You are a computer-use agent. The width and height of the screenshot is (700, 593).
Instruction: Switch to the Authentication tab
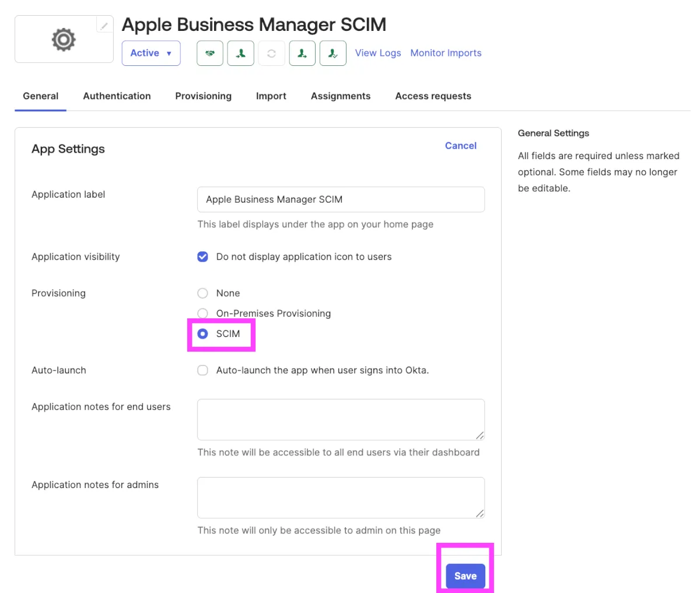click(117, 96)
